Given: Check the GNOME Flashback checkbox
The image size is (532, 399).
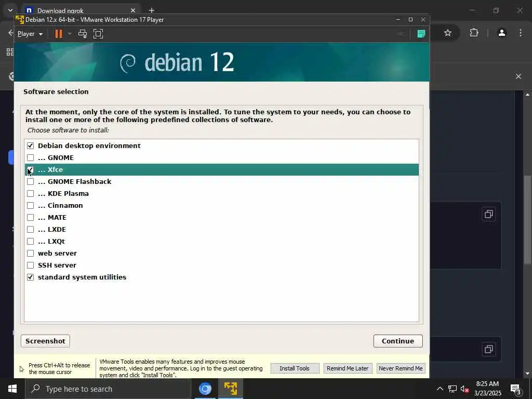Looking at the screenshot, I should coord(31,181).
